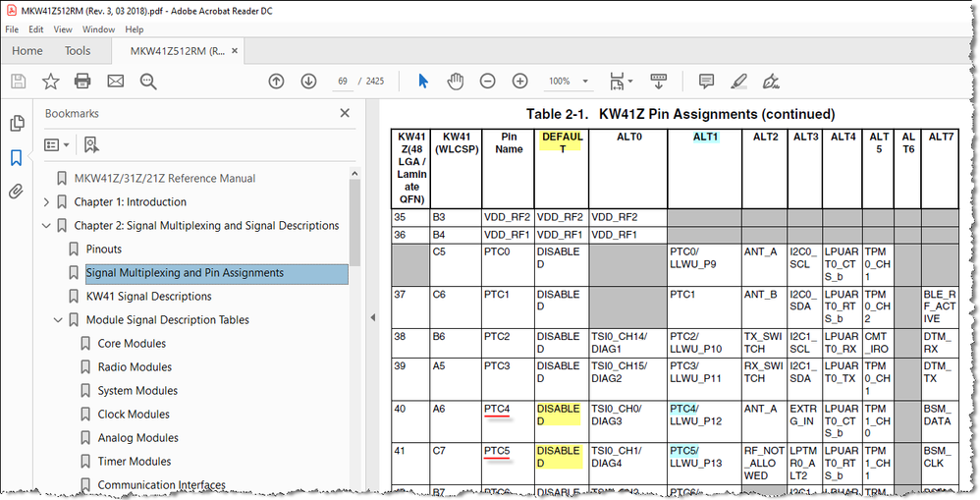
Task: Click the CMT_IRO table cell
Action: point(876,343)
